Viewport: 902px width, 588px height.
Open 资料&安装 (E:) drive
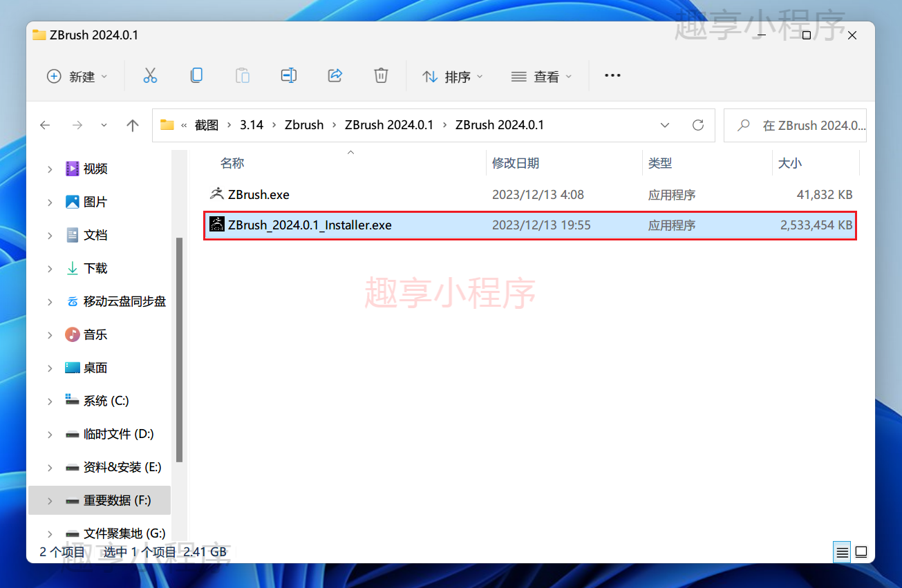pos(122,467)
